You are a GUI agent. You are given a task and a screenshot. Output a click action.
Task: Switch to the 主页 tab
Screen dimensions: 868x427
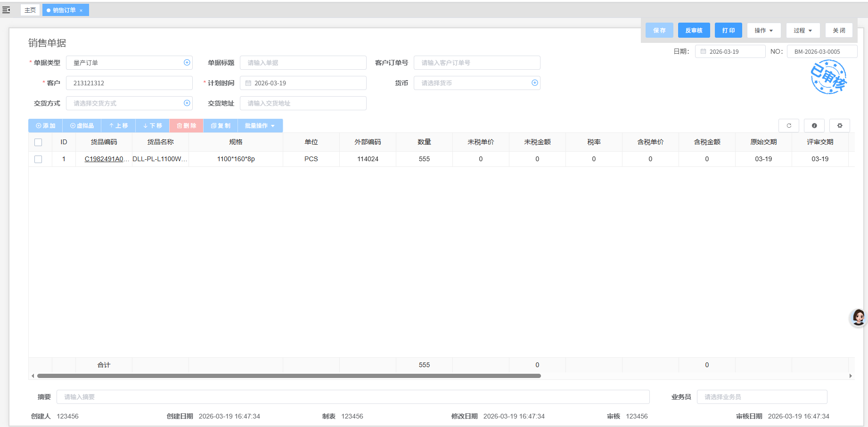pyautogui.click(x=30, y=10)
